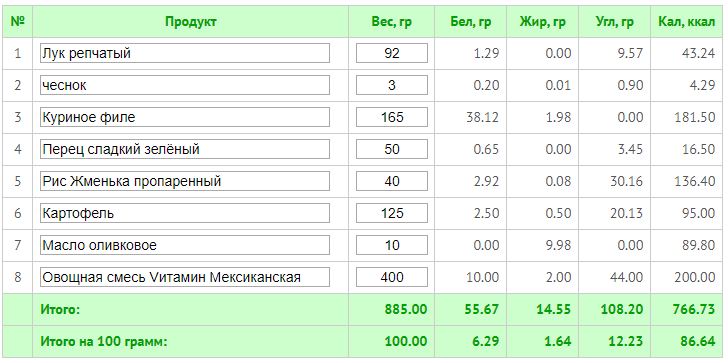The image size is (728, 363).
Task: Click the Итого на 100 грамм label
Action: click(x=104, y=342)
